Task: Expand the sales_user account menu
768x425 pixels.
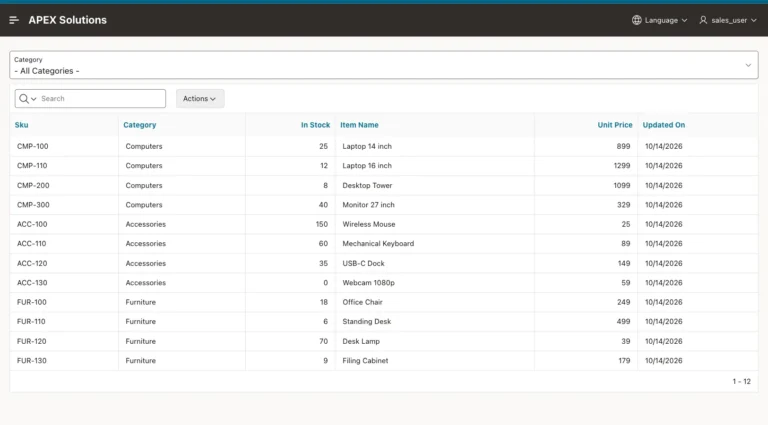Action: pyautogui.click(x=728, y=20)
